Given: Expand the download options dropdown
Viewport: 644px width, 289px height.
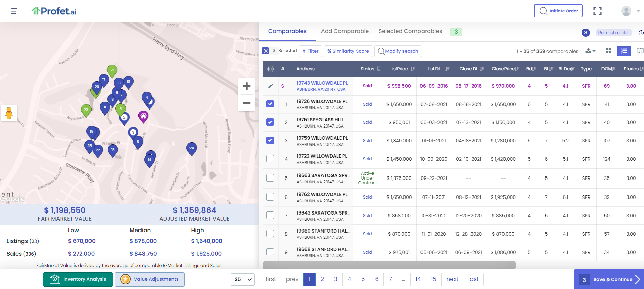Looking at the screenshot, I should [590, 51].
